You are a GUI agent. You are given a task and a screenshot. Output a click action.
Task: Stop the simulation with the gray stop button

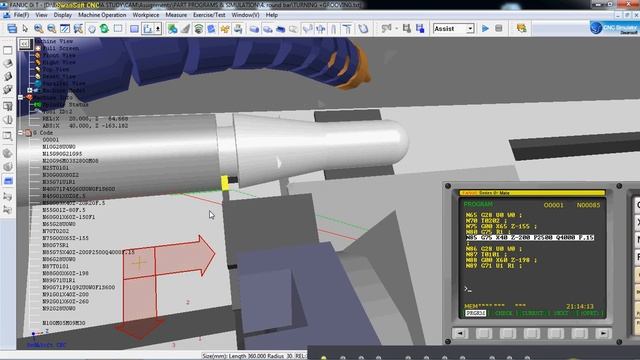[x=498, y=29]
